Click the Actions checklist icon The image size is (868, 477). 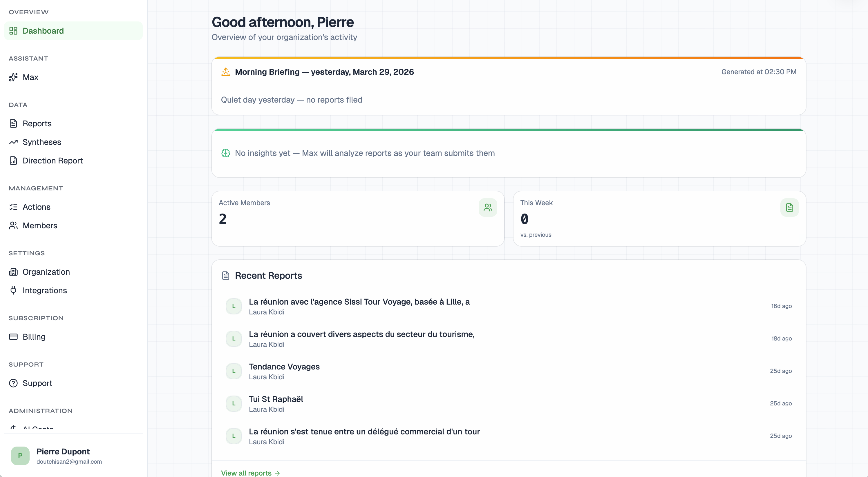(x=13, y=207)
